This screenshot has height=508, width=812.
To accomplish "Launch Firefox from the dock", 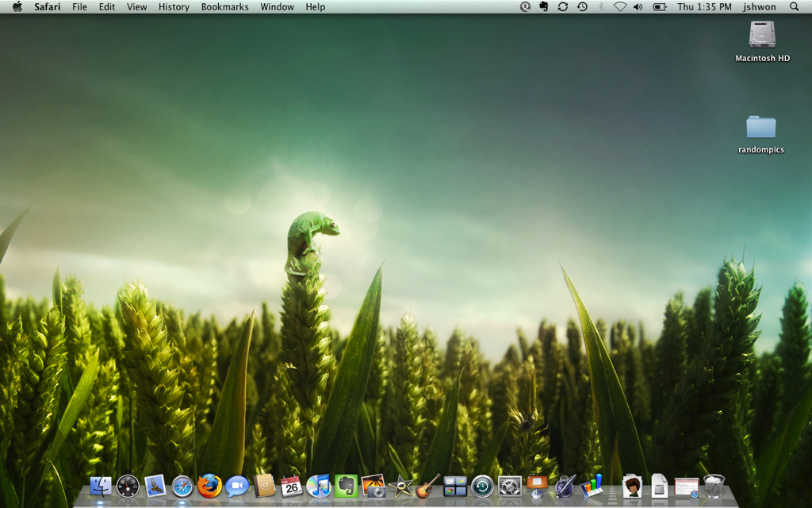I will (209, 487).
